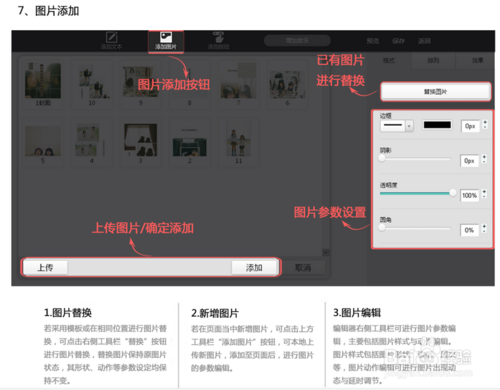
Task: Decrease corner radius with minus stepper
Action: (x=484, y=232)
